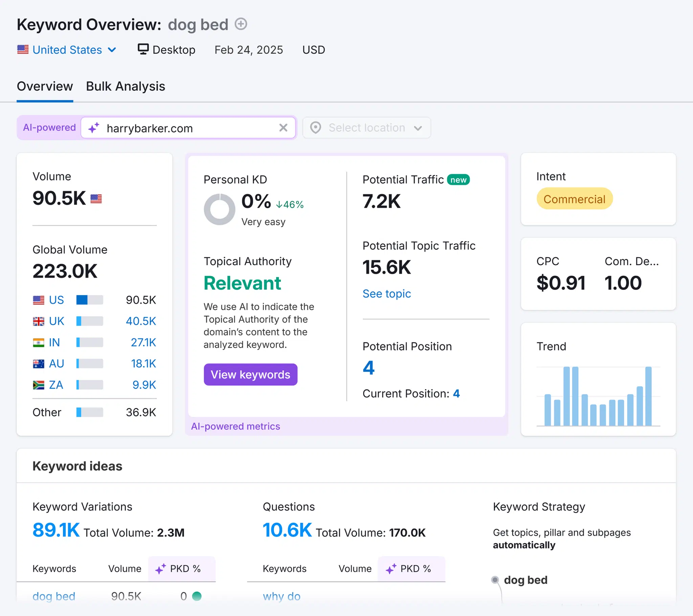Open the See topic link
Image resolution: width=693 pixels, height=616 pixels.
click(386, 294)
